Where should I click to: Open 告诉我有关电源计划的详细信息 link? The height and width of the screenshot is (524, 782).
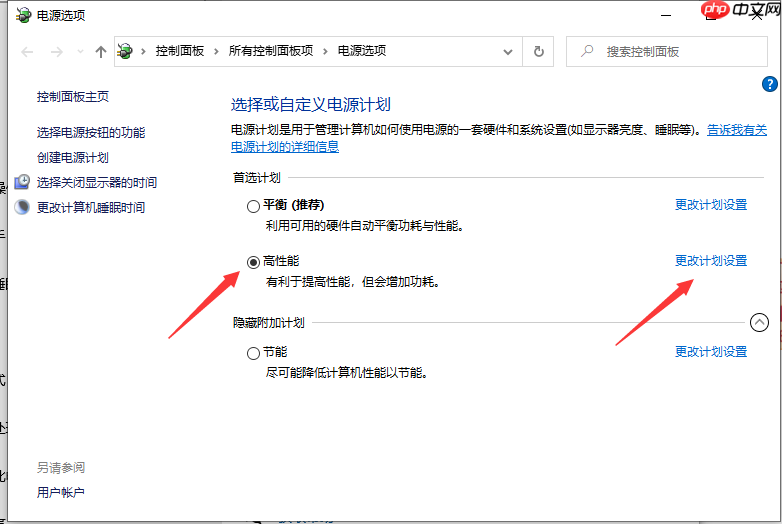(x=737, y=130)
